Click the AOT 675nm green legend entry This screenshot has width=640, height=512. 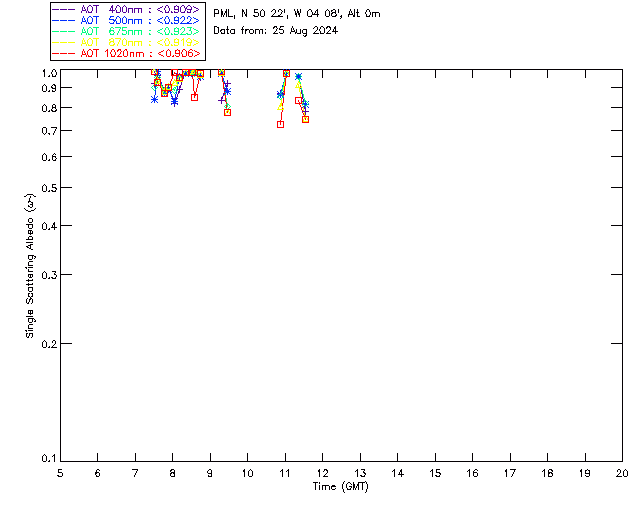coord(126,31)
